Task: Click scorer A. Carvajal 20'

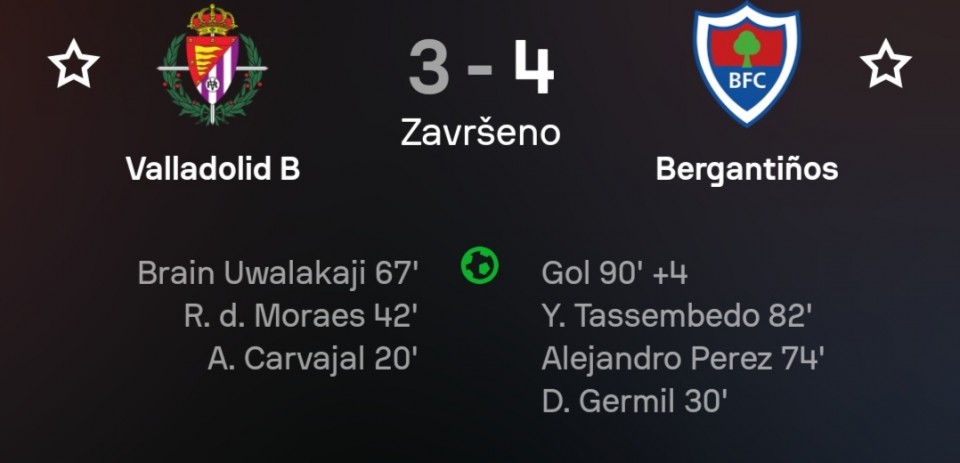Action: 312,359
